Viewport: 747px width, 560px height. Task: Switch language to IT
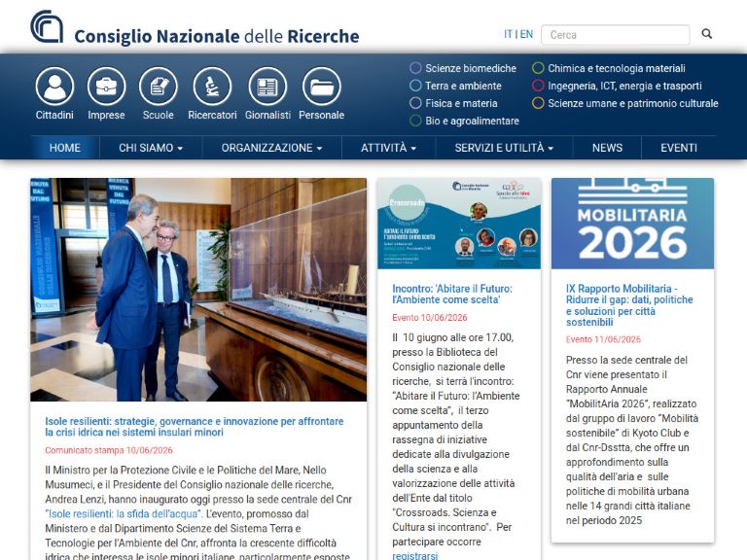click(508, 34)
